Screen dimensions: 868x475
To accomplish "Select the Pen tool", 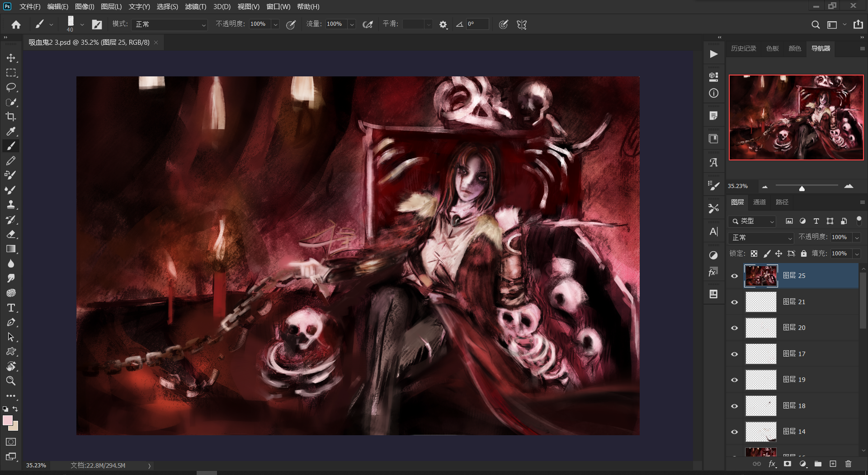I will coord(11,322).
